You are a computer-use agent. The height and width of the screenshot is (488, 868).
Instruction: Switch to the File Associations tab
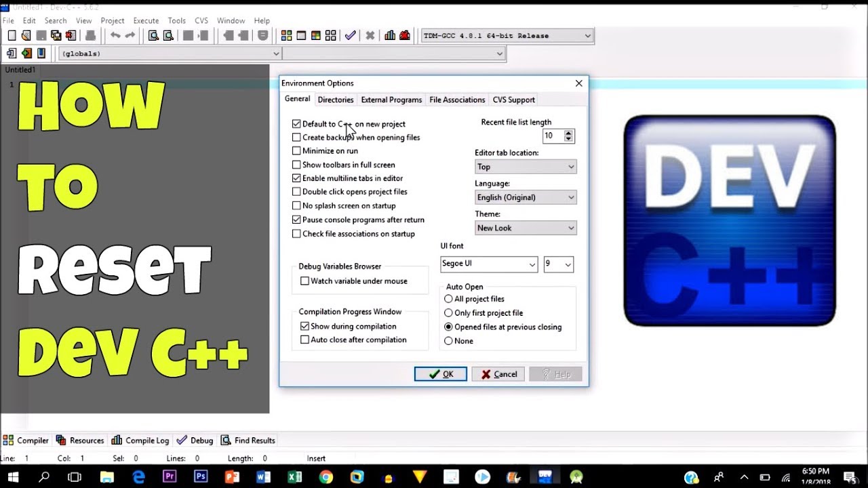pyautogui.click(x=457, y=100)
